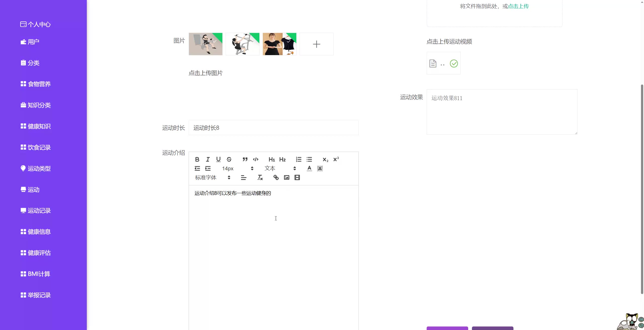Click the 点击上传 upload link
Screen dimensions: 644x330
point(518,6)
